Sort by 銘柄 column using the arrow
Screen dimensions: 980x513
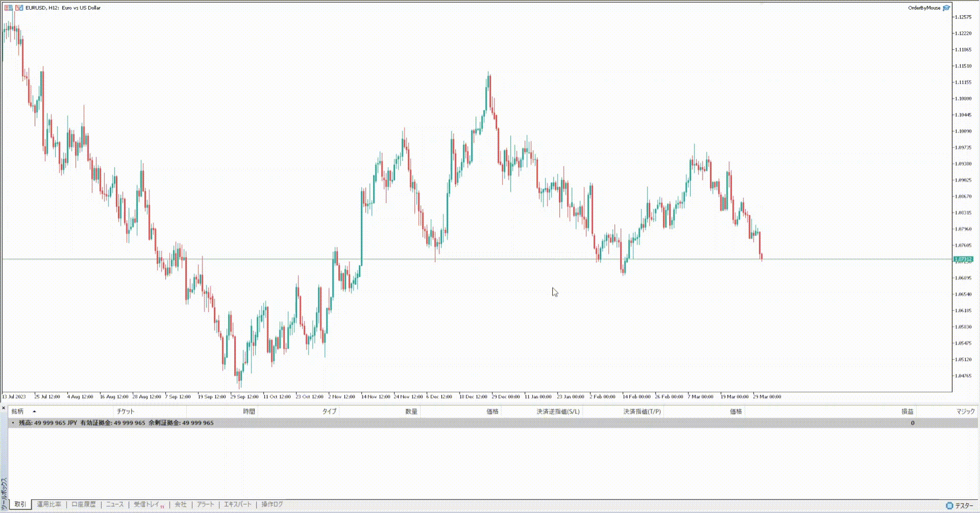(x=34, y=411)
